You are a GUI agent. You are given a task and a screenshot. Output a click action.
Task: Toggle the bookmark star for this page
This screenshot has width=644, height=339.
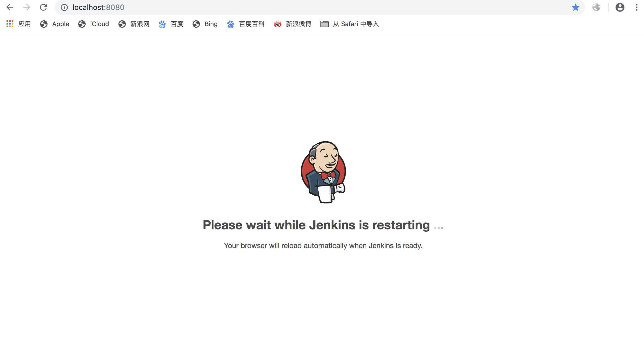coord(576,7)
